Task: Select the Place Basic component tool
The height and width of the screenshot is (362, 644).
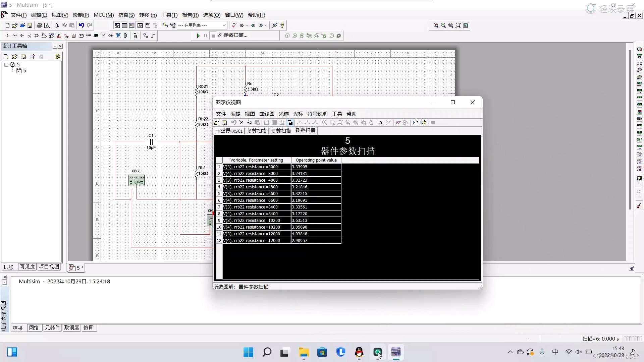Action: 14,36
